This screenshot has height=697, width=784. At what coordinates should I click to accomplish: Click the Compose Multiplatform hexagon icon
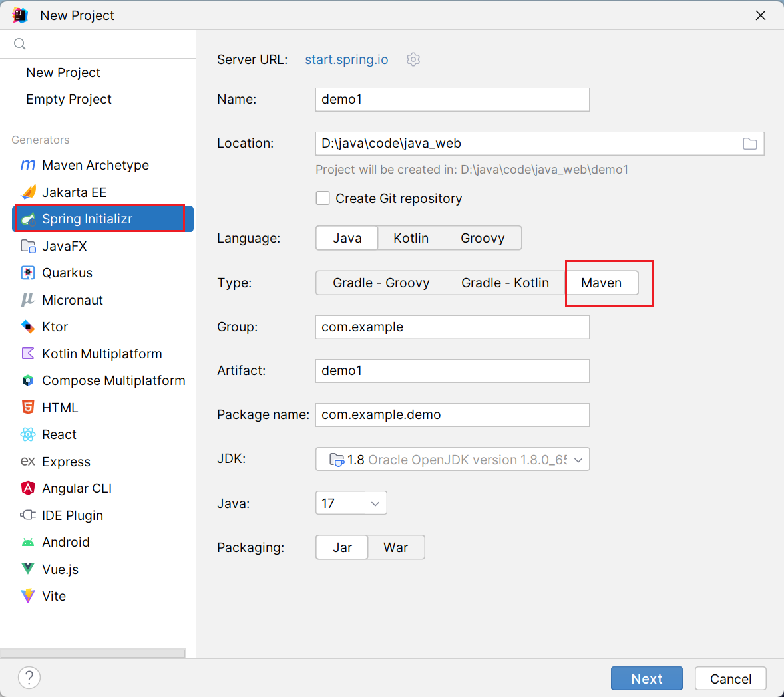pos(28,380)
